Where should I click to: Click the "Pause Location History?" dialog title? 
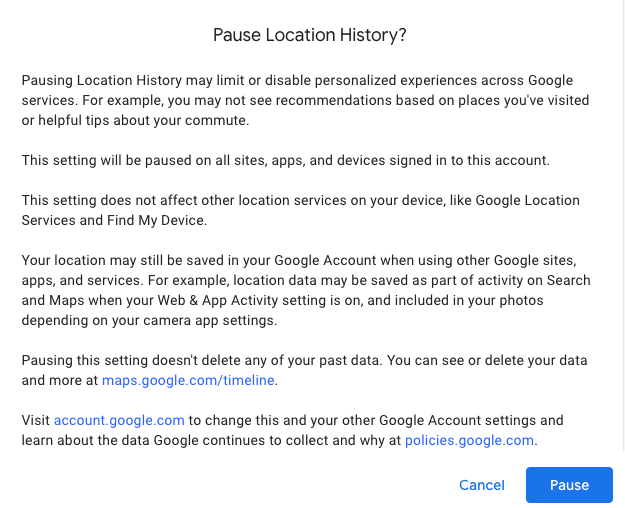pos(310,35)
